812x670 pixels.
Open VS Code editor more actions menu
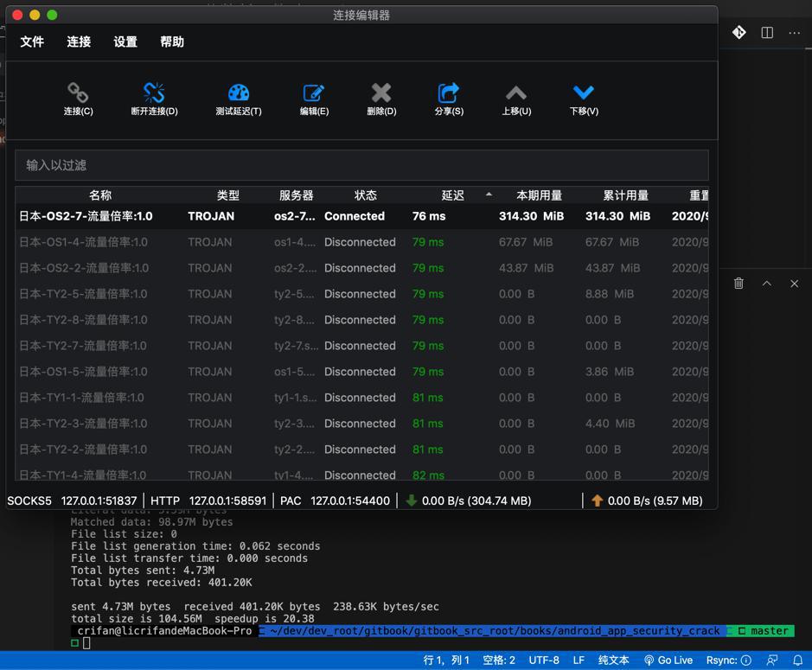795,33
